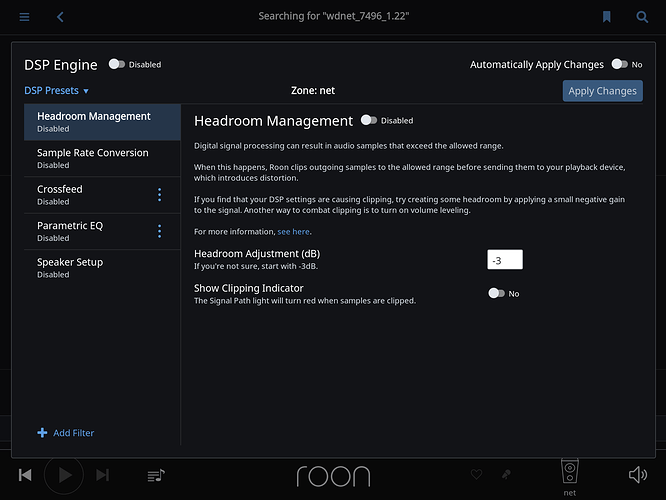Toggle Show Clipping Indicator switch

pyautogui.click(x=496, y=293)
